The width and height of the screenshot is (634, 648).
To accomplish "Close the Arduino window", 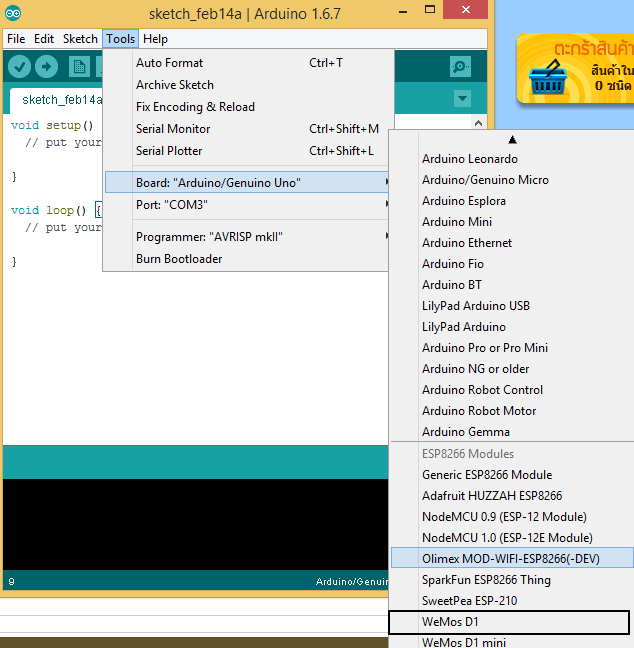I will click(x=465, y=10).
